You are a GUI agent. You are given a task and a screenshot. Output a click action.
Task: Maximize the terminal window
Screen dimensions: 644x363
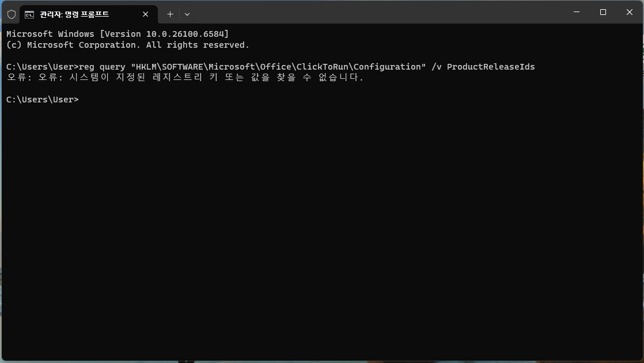click(603, 12)
